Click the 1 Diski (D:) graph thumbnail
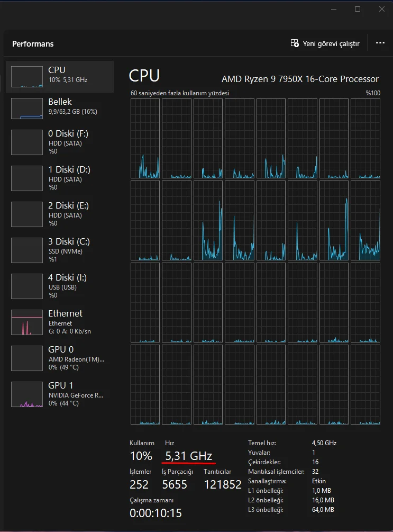The height and width of the screenshot is (532, 393). (x=27, y=178)
